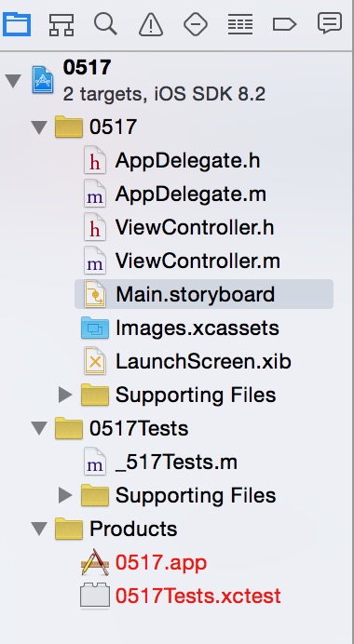This screenshot has height=644, width=354.
Task: Open the Project navigator folder icon
Action: click(x=17, y=24)
